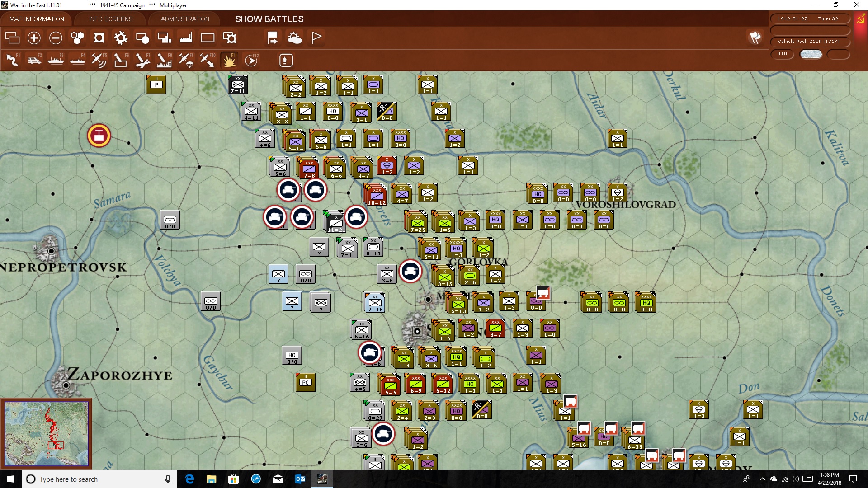Click the gear-shaped toolbar icon

coord(121,38)
